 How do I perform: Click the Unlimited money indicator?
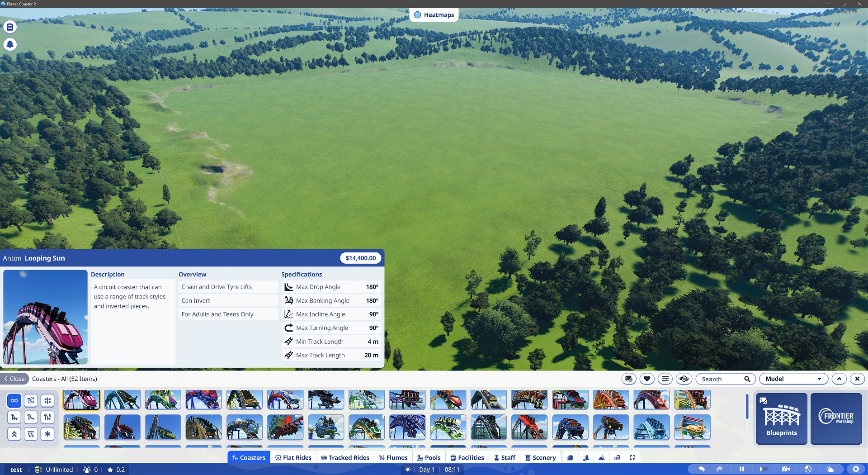pyautogui.click(x=54, y=470)
